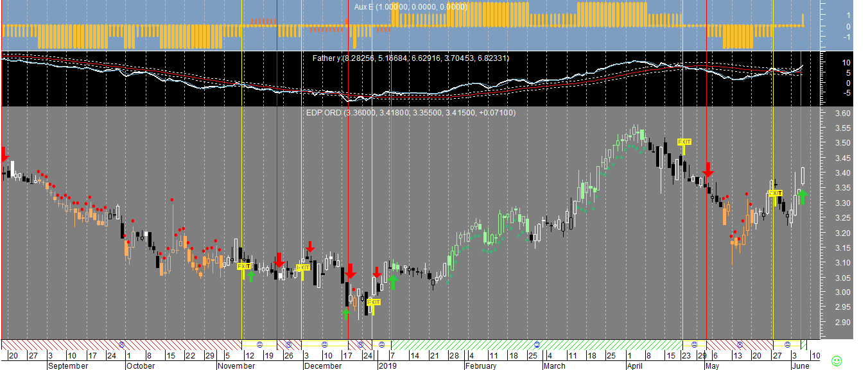Select the February month label on time axis
Viewport: 868px width, 370px height.
tap(481, 366)
